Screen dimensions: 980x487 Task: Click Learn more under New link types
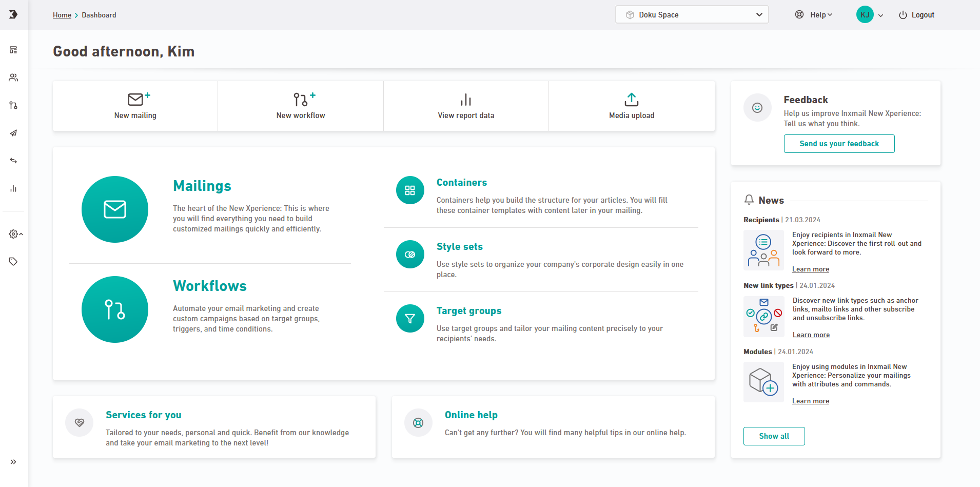[811, 335]
